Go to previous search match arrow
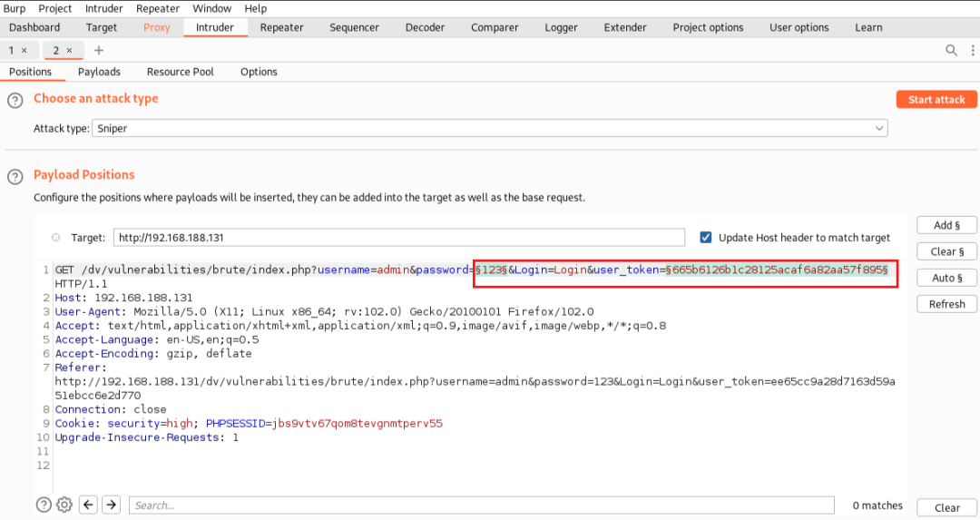Screen dimensions: 980x520 click(x=89, y=505)
